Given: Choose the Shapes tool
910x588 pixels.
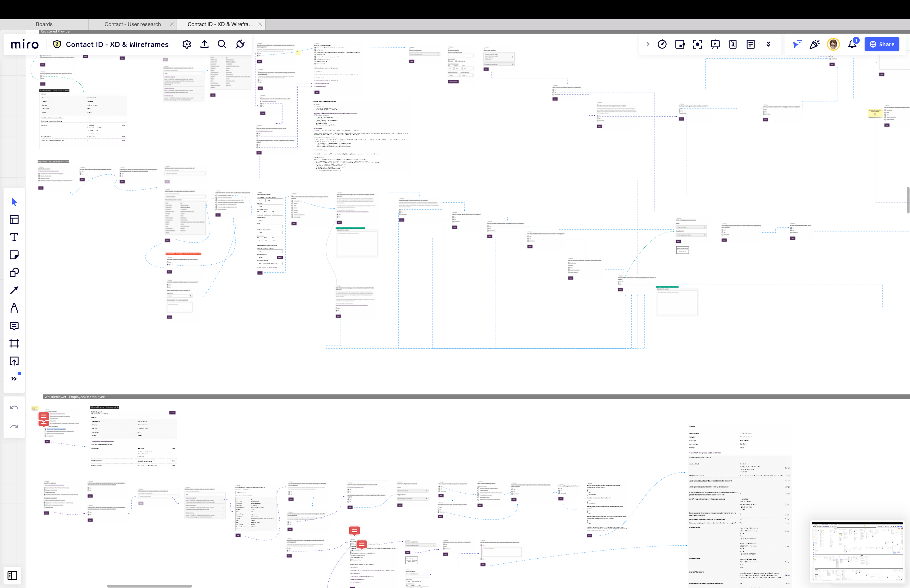Looking at the screenshot, I should (x=14, y=273).
